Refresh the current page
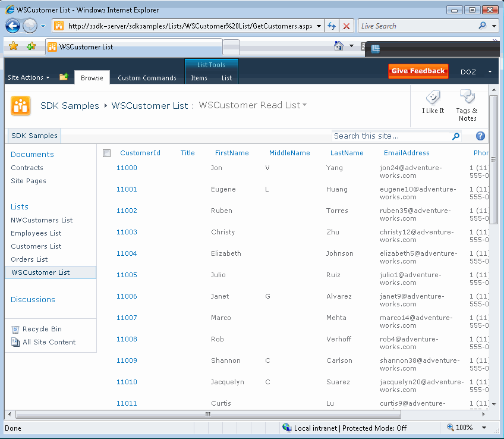The width and height of the screenshot is (504, 439). point(332,26)
